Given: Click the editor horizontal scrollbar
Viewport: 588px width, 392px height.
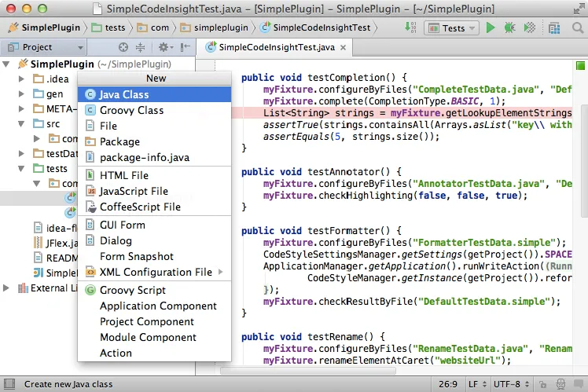Looking at the screenshot, I should pos(308,371).
